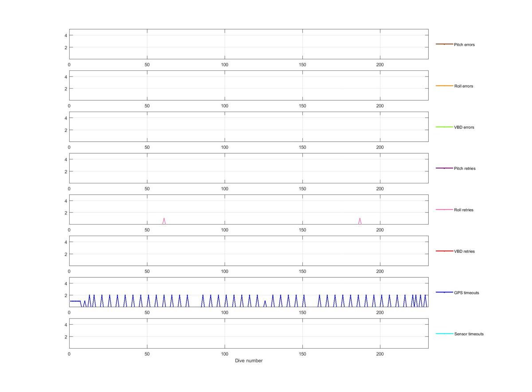Select the green VBD errors legend line
The width and height of the screenshot is (532, 392).
[x=444, y=127]
